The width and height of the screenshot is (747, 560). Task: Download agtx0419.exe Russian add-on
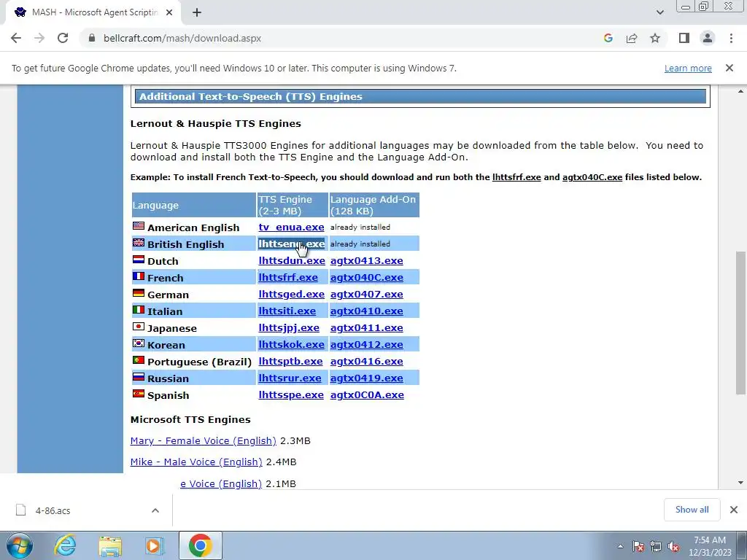point(366,378)
